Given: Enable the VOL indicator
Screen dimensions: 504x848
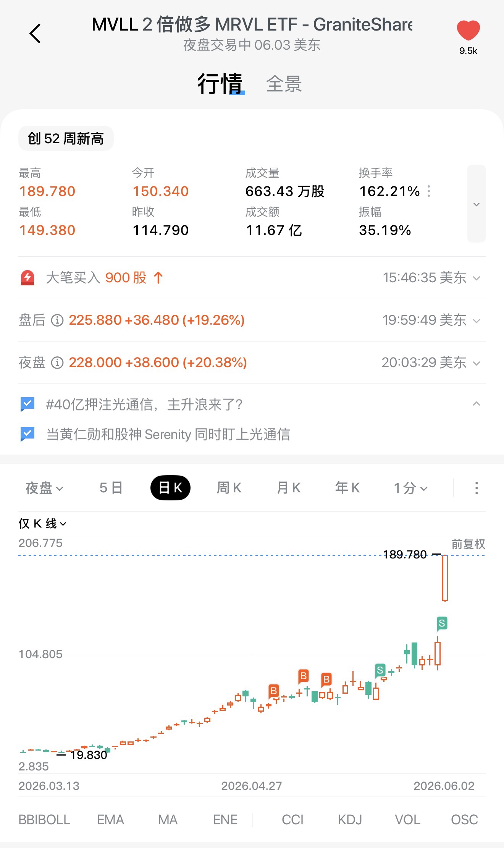Looking at the screenshot, I should [407, 819].
